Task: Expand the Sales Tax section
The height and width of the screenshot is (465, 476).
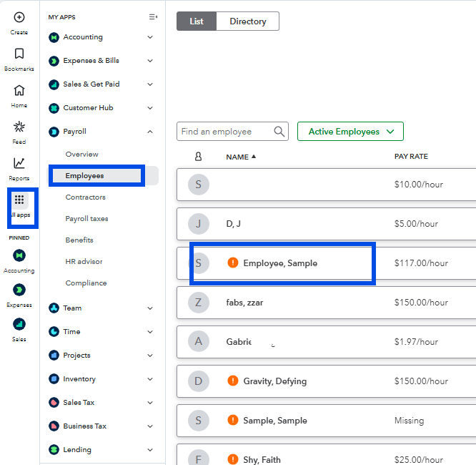Action: 150,403
